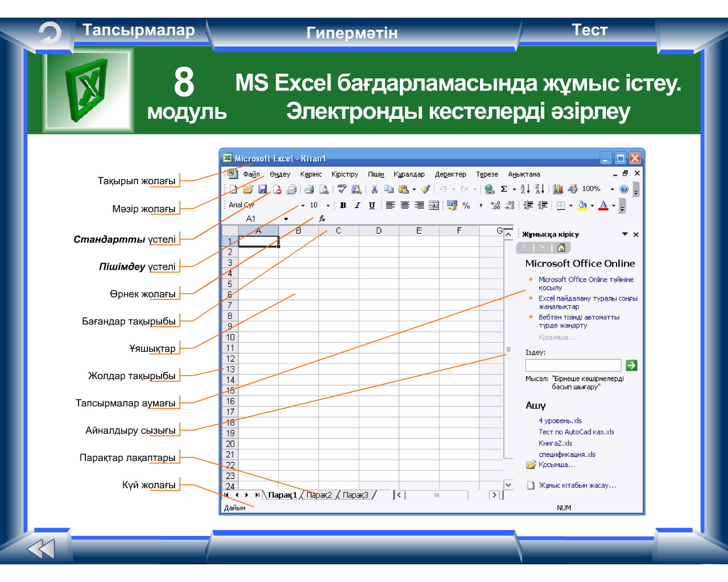The image size is (728, 582).
Task: Click the Increase Decimal icon
Action: [x=495, y=205]
